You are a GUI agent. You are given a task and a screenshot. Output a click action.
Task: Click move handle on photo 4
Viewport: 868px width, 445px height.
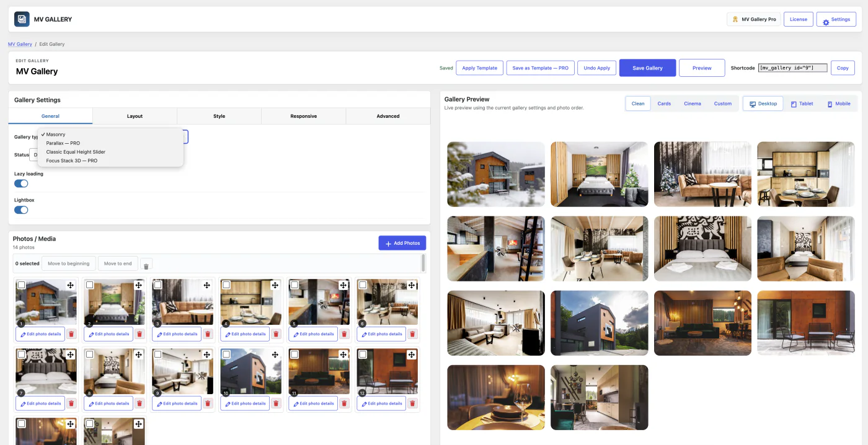(x=275, y=285)
